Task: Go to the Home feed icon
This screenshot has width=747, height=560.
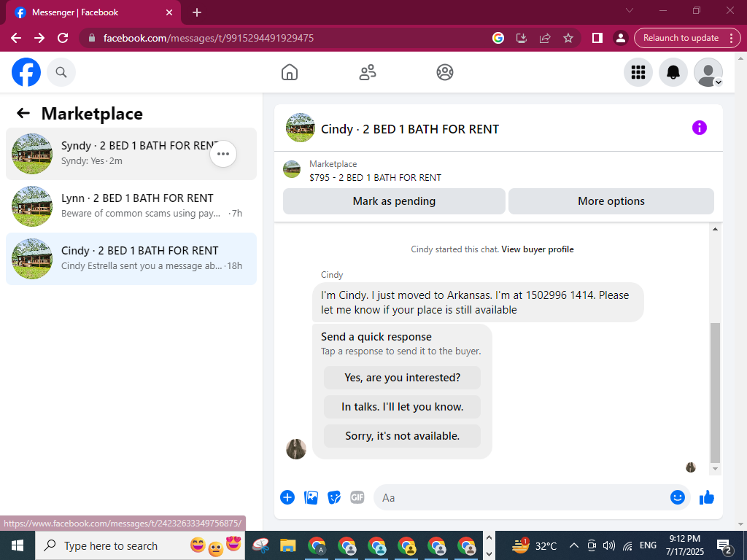Action: pos(290,72)
